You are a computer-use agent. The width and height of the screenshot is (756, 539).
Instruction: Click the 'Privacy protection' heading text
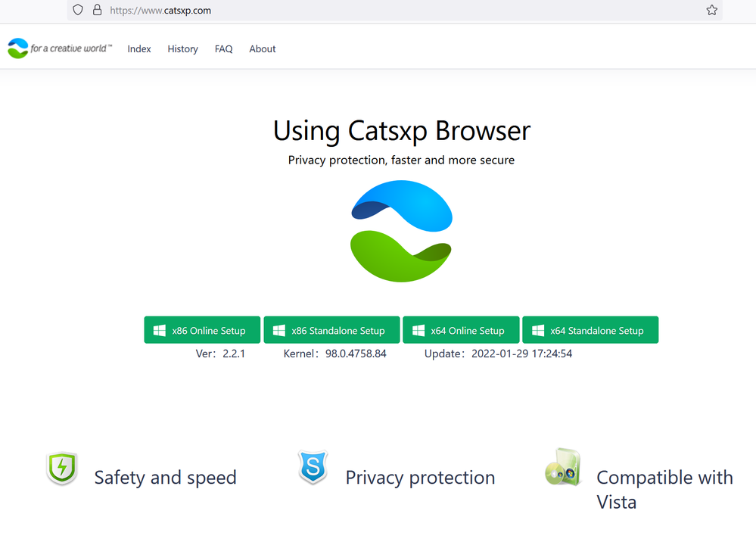coord(420,478)
